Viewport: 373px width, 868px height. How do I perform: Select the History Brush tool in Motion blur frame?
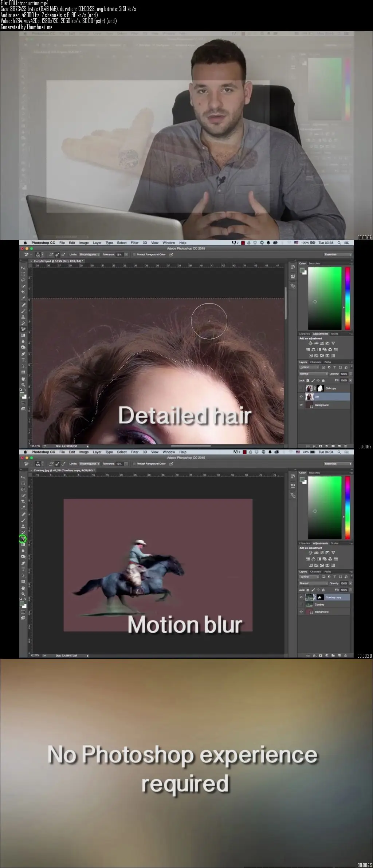(x=23, y=532)
